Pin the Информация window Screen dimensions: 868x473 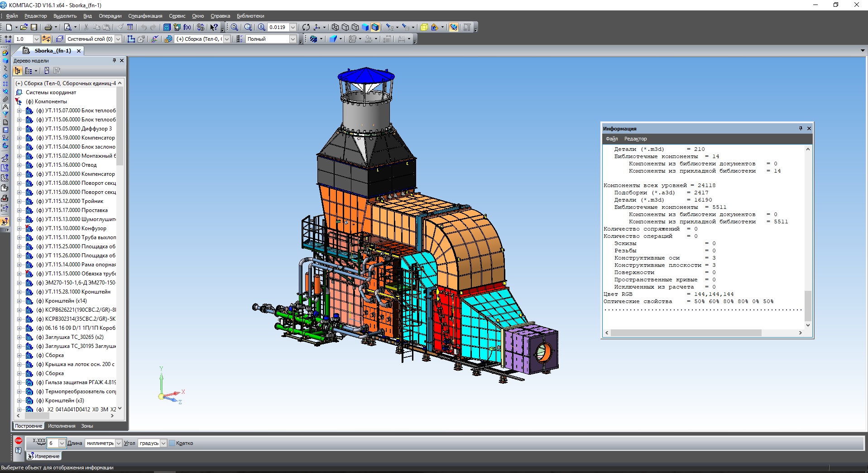click(801, 129)
